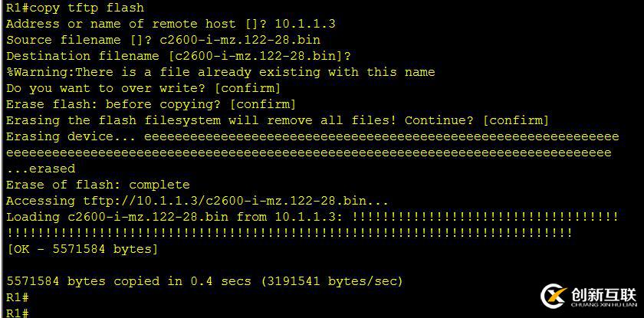This screenshot has width=644, height=318.
Task: Click the 'Erase of flash: complete' line
Action: click(98, 185)
